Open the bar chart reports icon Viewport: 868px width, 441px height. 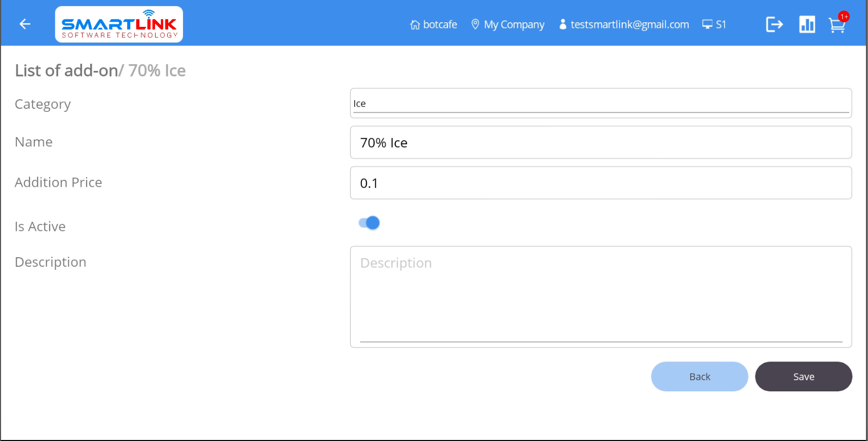[807, 24]
